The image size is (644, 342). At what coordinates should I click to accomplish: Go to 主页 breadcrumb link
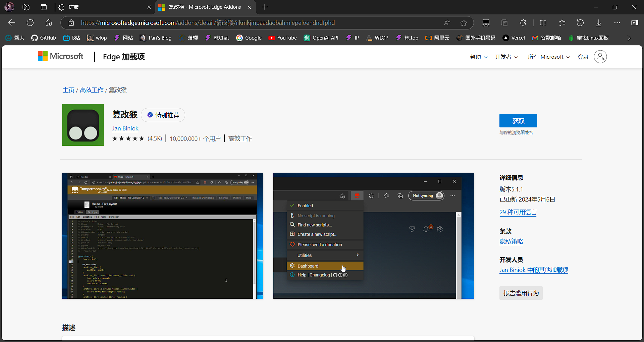click(68, 90)
